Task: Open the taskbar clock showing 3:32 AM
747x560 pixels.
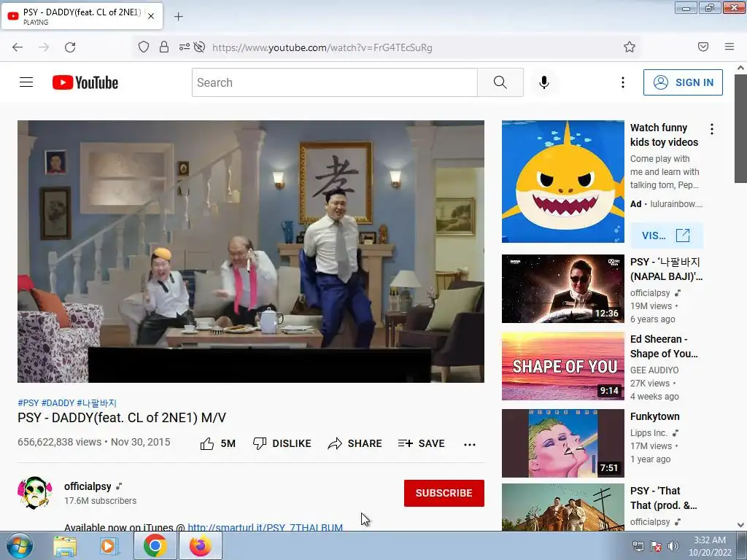Action: 710,546
